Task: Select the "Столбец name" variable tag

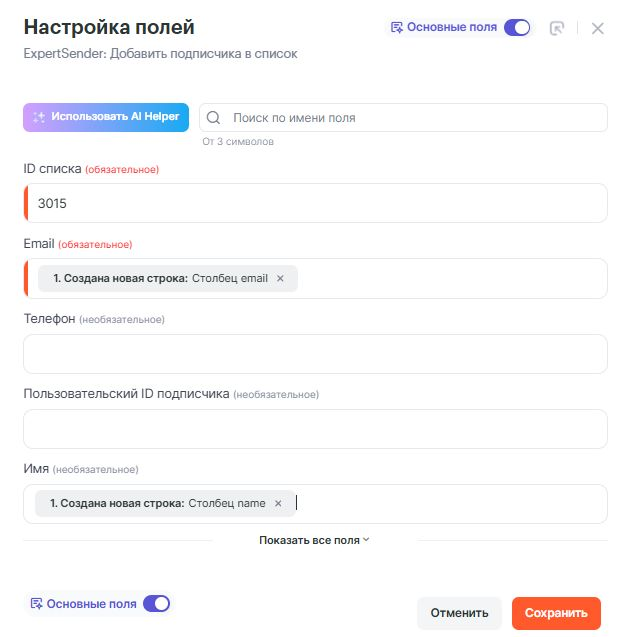Action: coord(157,503)
